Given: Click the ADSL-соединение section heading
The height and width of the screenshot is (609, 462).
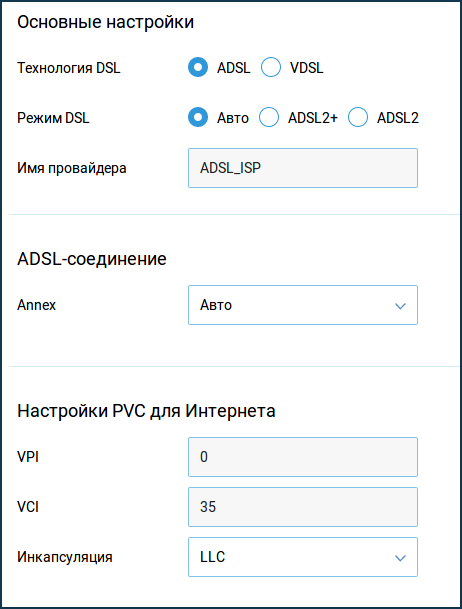Looking at the screenshot, I should click(x=92, y=259).
